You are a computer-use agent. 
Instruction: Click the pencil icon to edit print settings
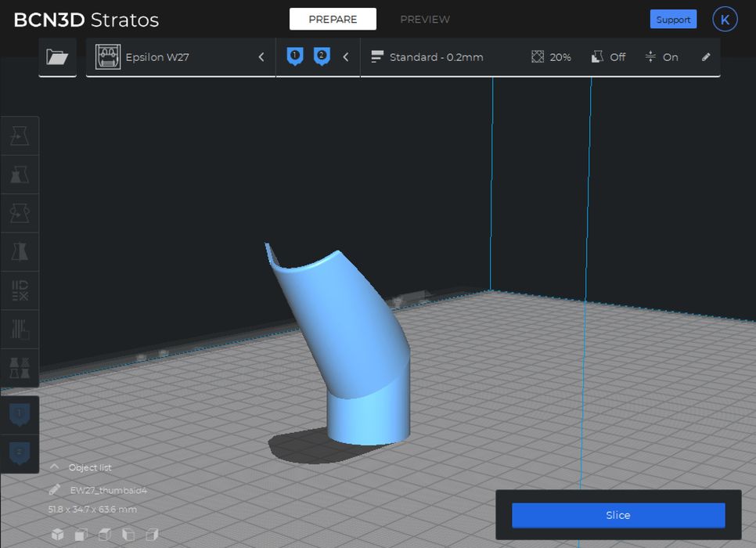tap(706, 57)
